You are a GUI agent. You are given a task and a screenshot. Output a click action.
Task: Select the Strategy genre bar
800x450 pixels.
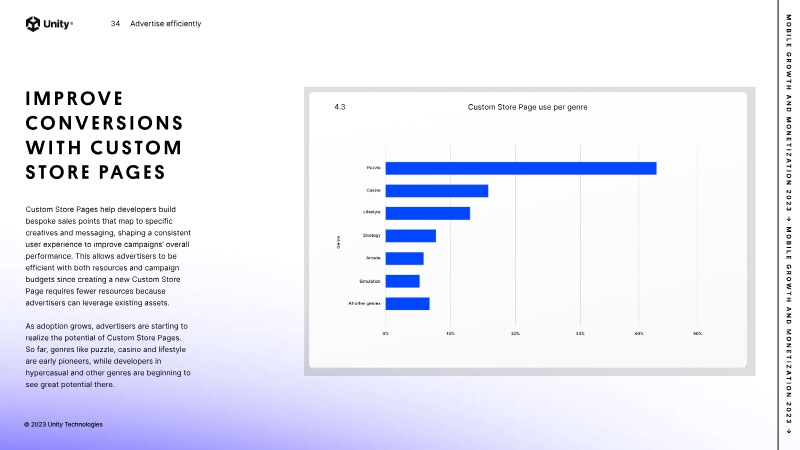point(410,236)
